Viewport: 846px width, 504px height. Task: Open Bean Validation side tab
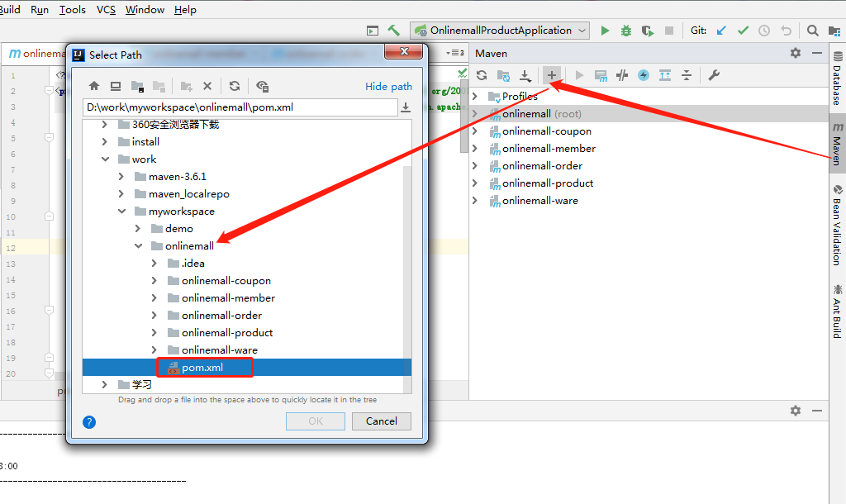pos(838,225)
